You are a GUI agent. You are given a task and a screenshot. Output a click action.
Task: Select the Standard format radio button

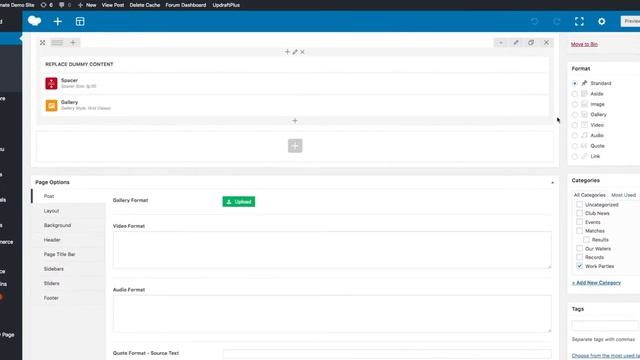(575, 83)
